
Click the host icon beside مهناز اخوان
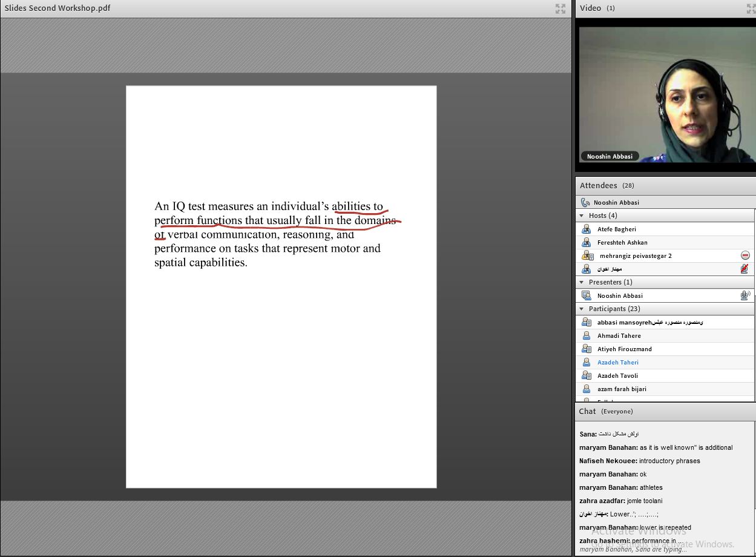pos(586,269)
